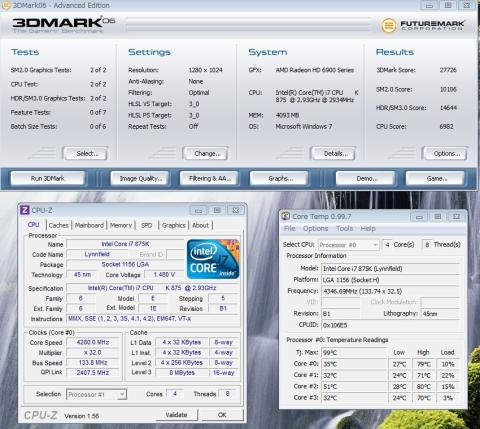Image resolution: width=480 pixels, height=429 pixels.
Task: Click Details under System
Action: 335,153
